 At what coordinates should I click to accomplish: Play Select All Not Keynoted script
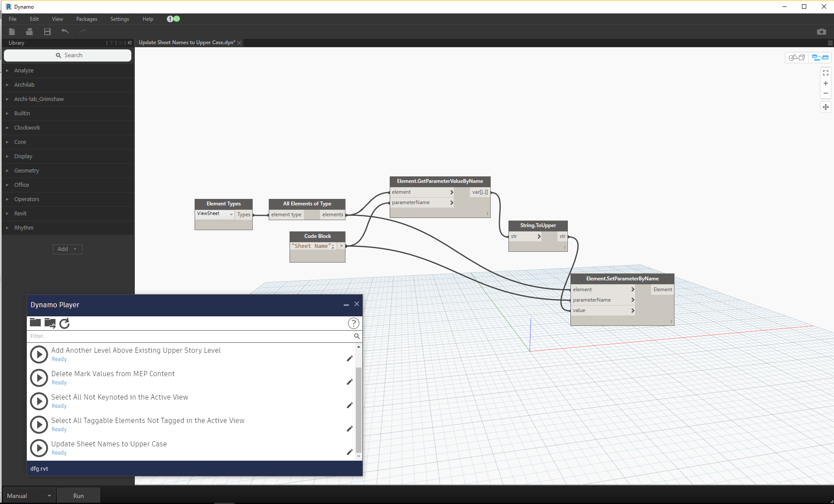[39, 401]
